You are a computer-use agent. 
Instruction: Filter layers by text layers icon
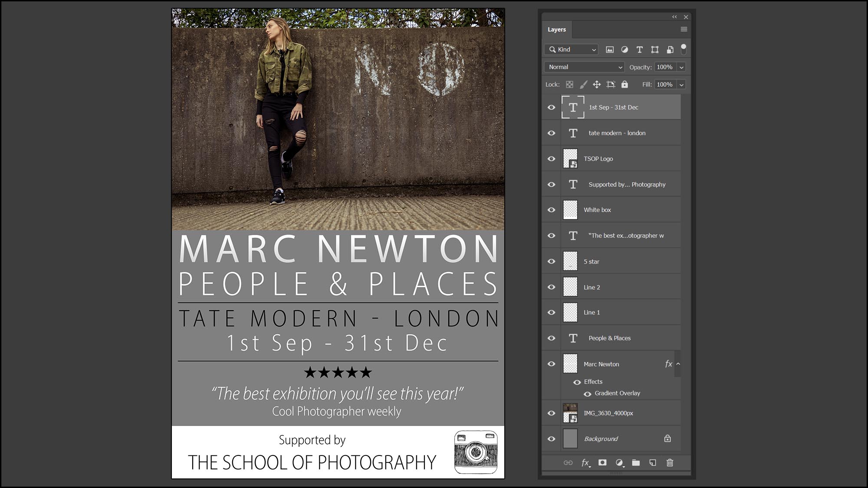pos(639,49)
